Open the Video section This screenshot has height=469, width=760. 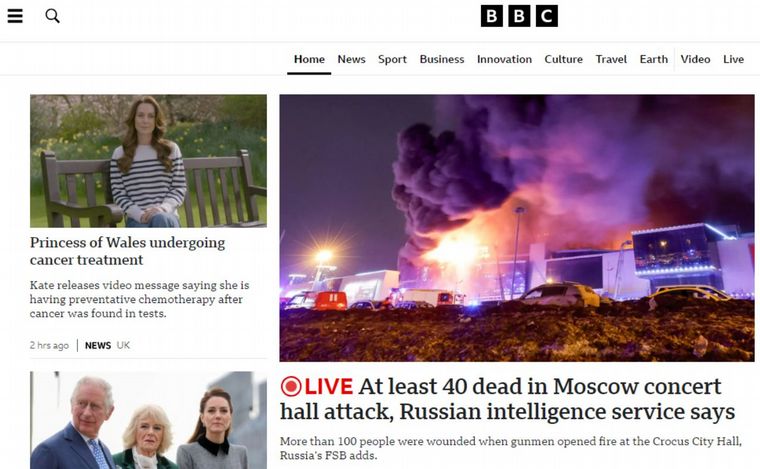click(x=695, y=59)
